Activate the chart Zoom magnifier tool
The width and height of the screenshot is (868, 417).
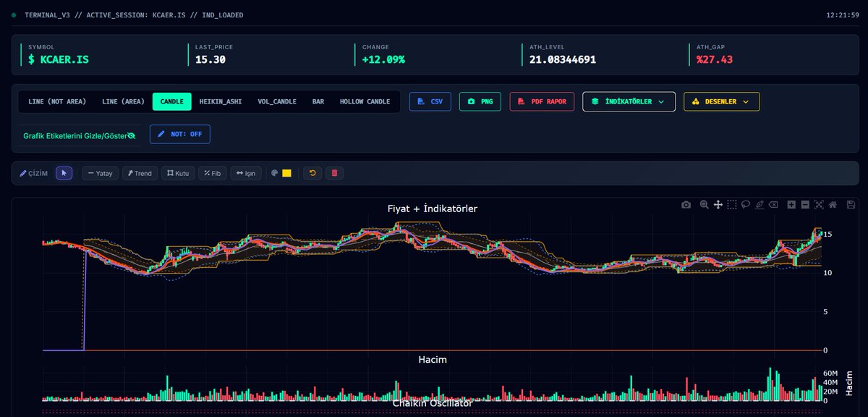[x=705, y=205]
